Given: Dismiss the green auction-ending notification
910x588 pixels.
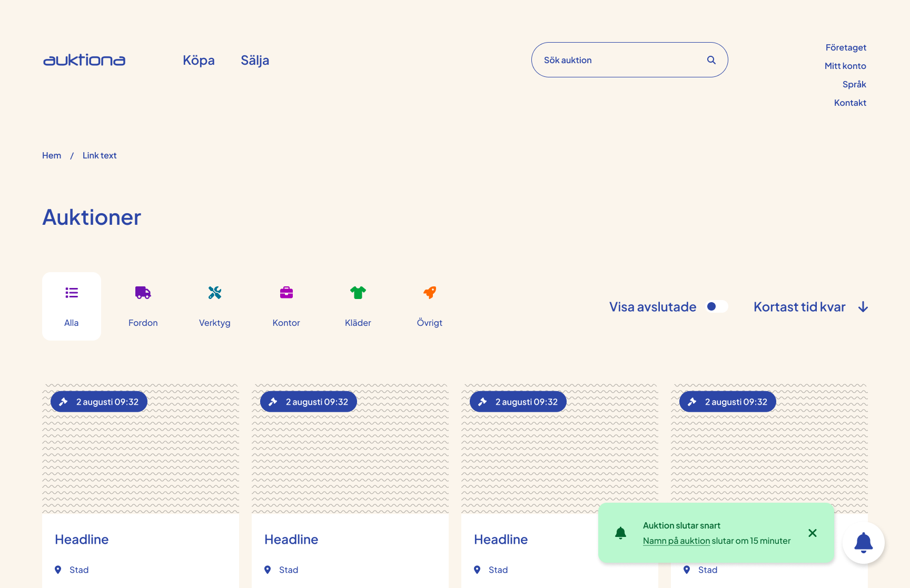Looking at the screenshot, I should click(813, 533).
